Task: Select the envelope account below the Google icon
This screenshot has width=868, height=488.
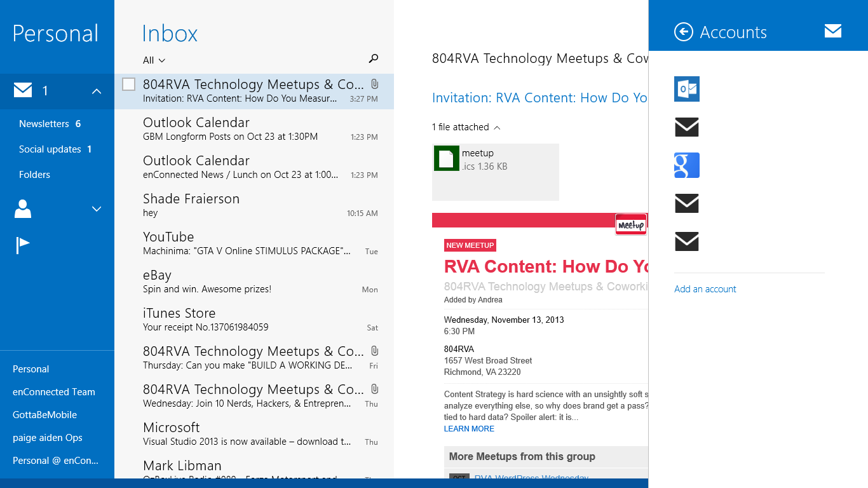Action: pos(687,203)
